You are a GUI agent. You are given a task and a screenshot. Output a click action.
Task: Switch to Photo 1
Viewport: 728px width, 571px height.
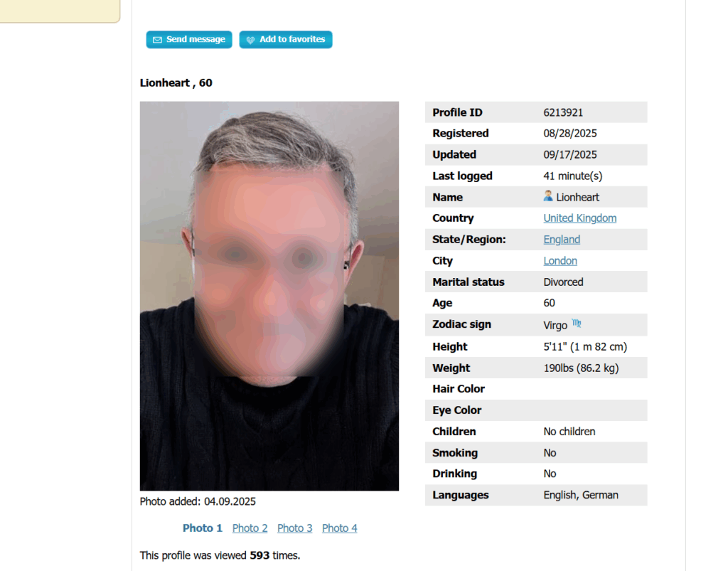[203, 528]
